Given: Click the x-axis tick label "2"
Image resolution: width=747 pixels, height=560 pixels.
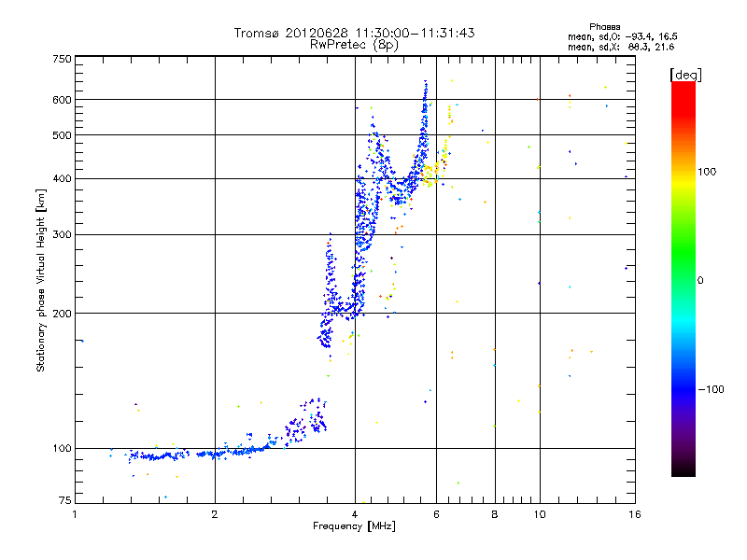Looking at the screenshot, I should click(215, 514).
